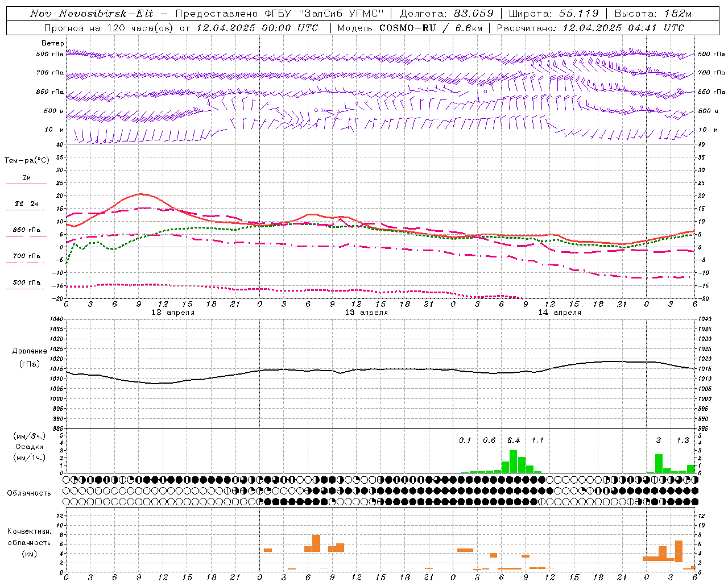Image resolution: width=728 pixels, height=582 pixels.
Task: Select the Td 2м legend entry
Action: coord(26,203)
